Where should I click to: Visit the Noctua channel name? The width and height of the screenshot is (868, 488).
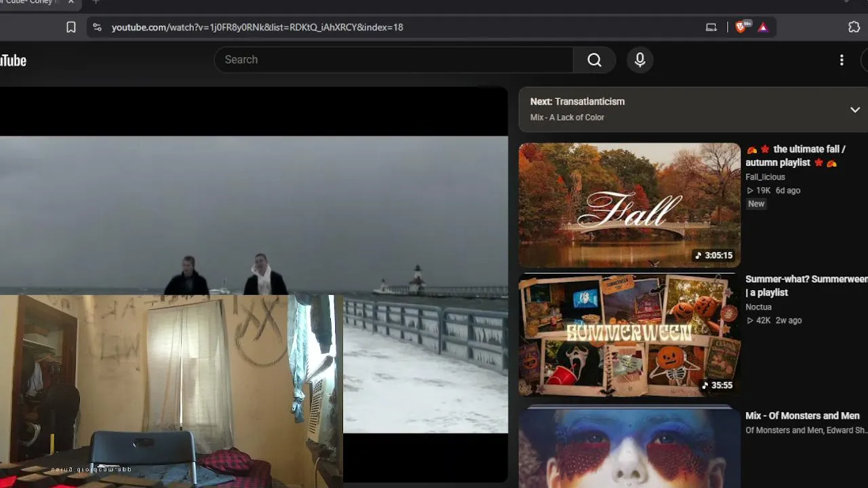758,307
